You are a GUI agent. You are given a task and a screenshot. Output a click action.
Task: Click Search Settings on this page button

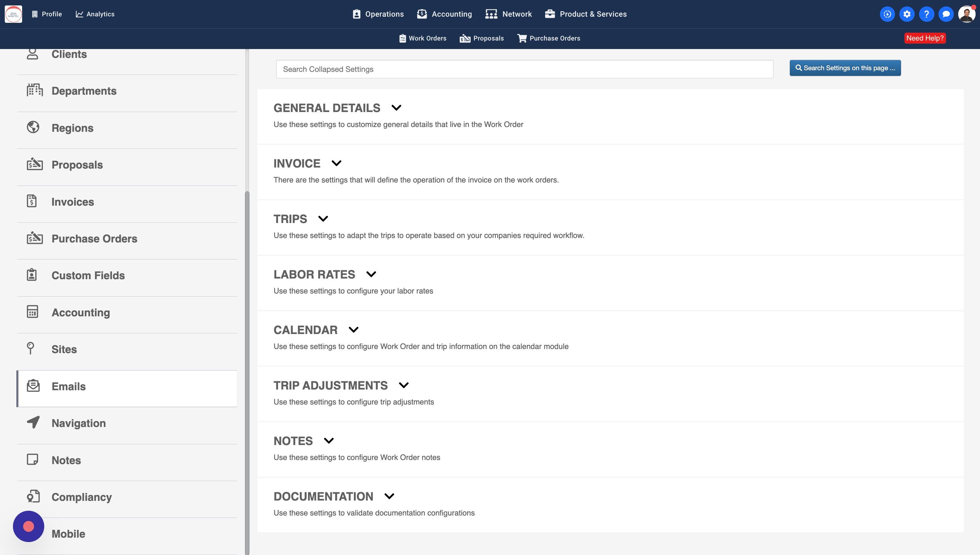coord(845,68)
